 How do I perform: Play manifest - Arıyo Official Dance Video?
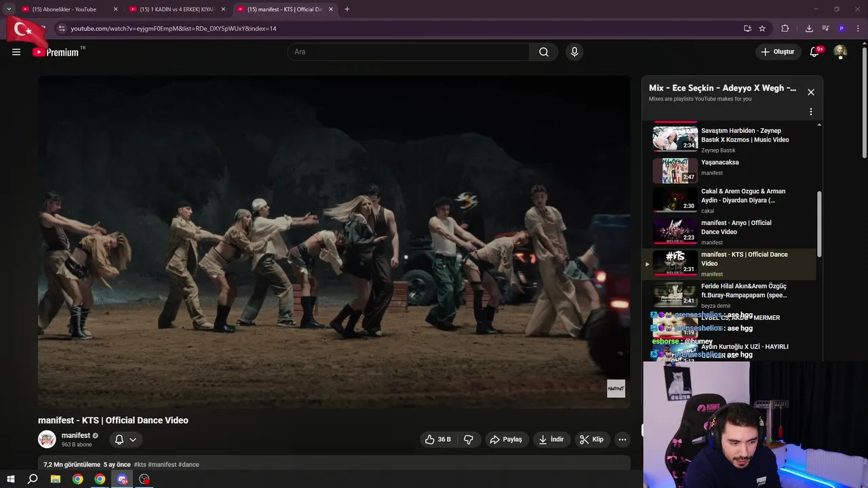(730, 232)
